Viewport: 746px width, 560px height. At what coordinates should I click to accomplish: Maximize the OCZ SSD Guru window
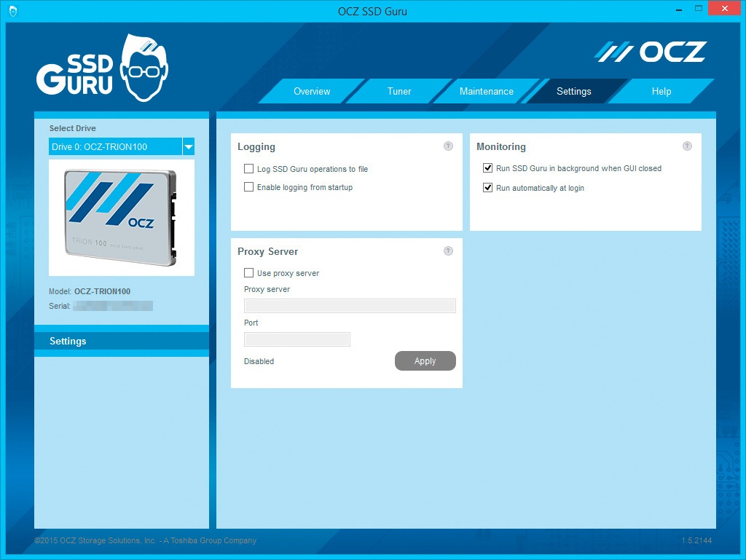[699, 9]
